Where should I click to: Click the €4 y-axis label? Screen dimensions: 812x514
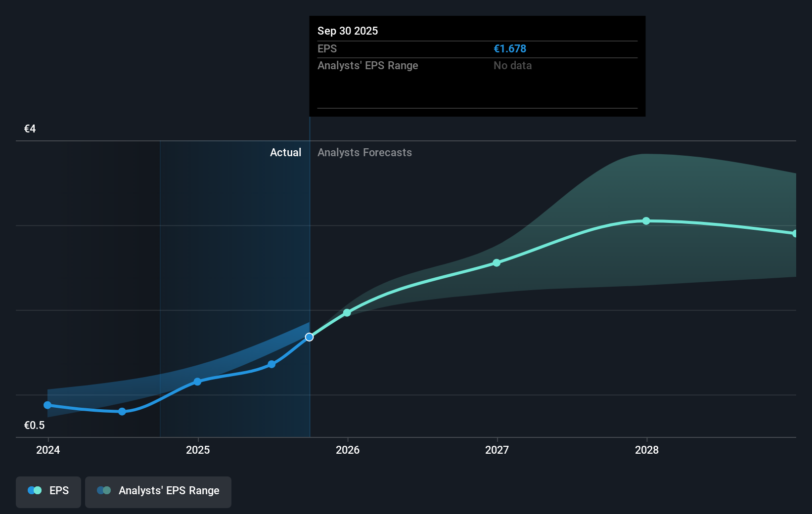[x=30, y=129]
